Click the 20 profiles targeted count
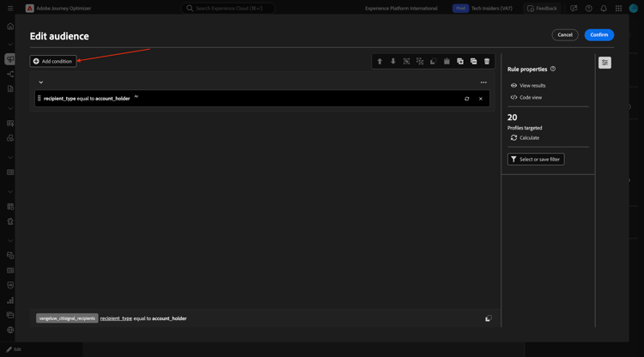 click(512, 118)
